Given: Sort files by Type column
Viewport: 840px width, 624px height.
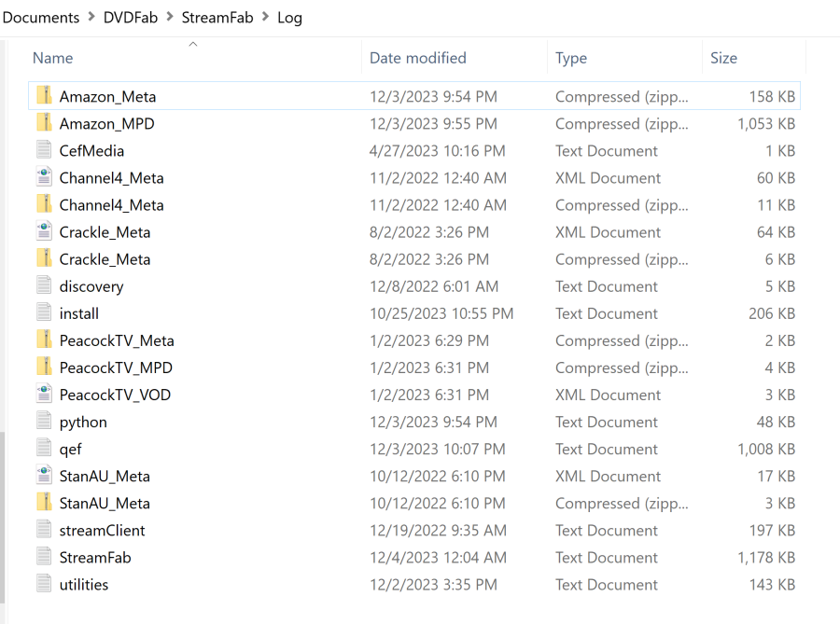Looking at the screenshot, I should (571, 58).
